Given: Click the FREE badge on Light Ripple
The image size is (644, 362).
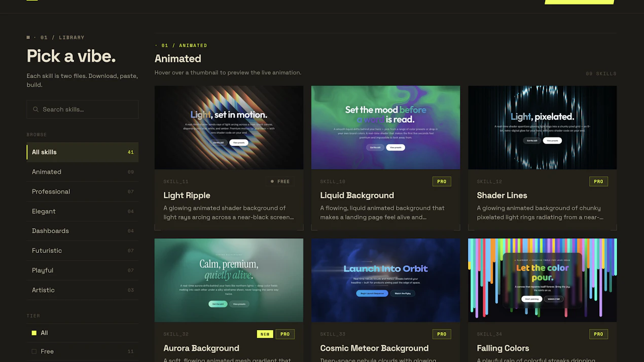Looking at the screenshot, I should (x=280, y=182).
